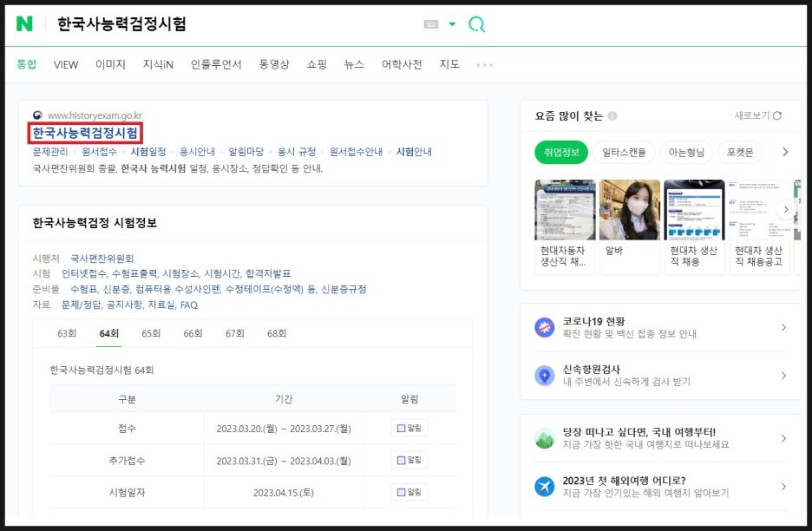The height and width of the screenshot is (531, 812).
Task: Open the 어학사전 tab
Action: (x=402, y=64)
